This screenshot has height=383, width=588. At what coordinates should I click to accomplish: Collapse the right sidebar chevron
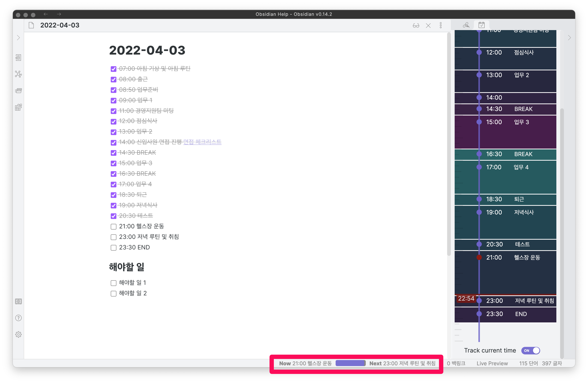click(x=569, y=38)
